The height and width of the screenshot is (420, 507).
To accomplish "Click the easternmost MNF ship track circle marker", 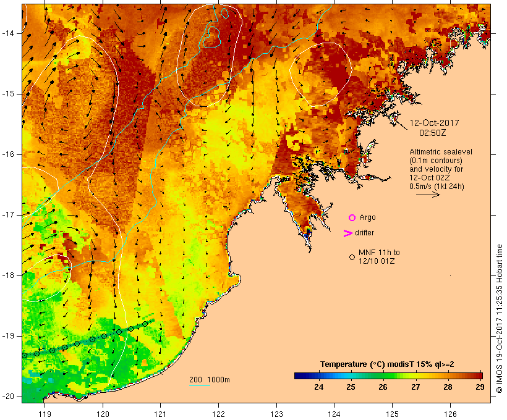I will (145, 324).
